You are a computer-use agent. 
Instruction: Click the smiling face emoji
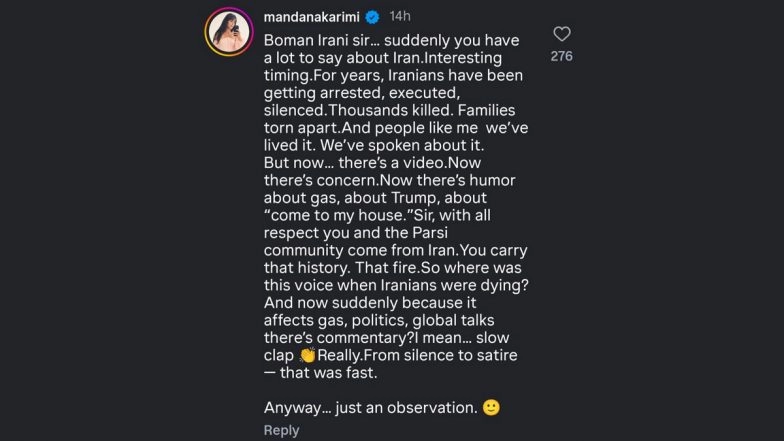[x=491, y=408]
